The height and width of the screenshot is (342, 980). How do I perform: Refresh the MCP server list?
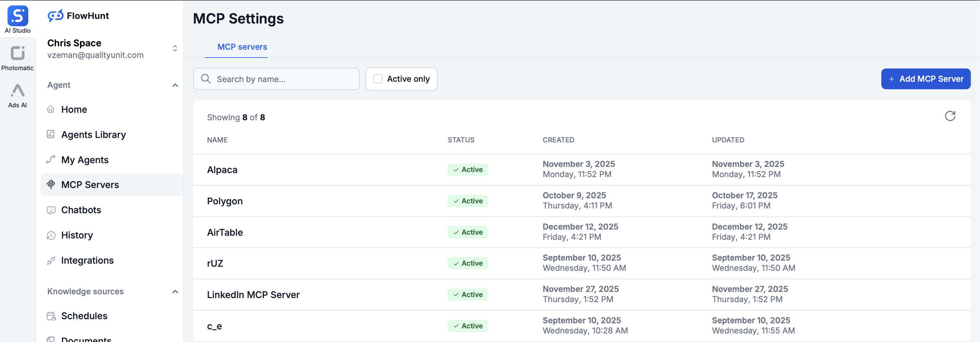tap(950, 116)
